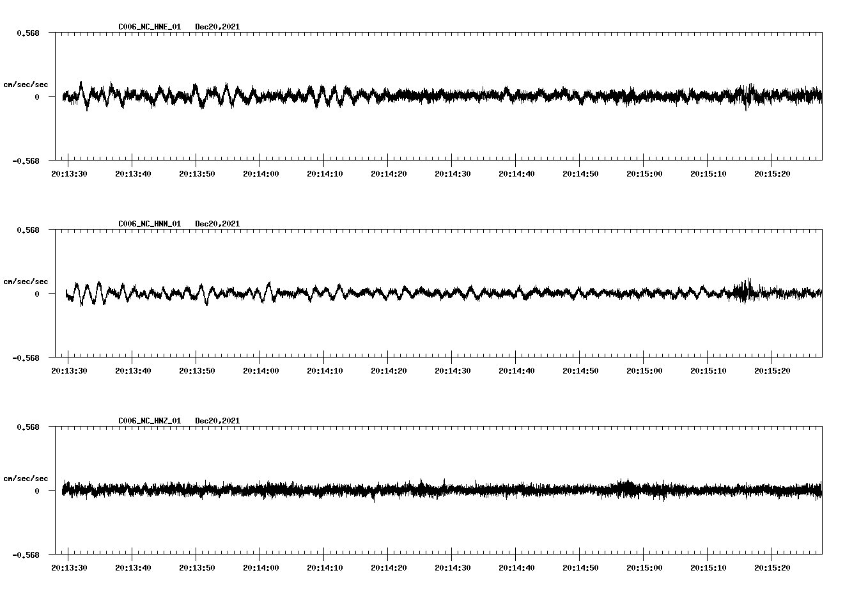Click the C006_NC_HNE_01 channel title
The width and height of the screenshot is (868, 591).
click(150, 27)
